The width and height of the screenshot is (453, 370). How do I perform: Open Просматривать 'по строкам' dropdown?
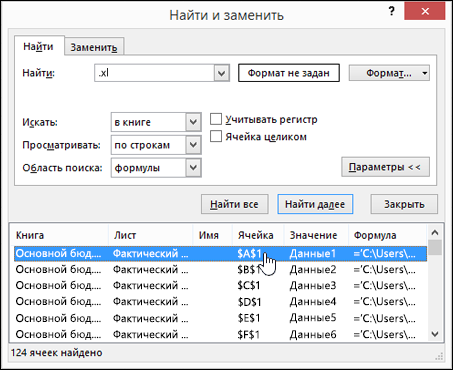(193, 145)
